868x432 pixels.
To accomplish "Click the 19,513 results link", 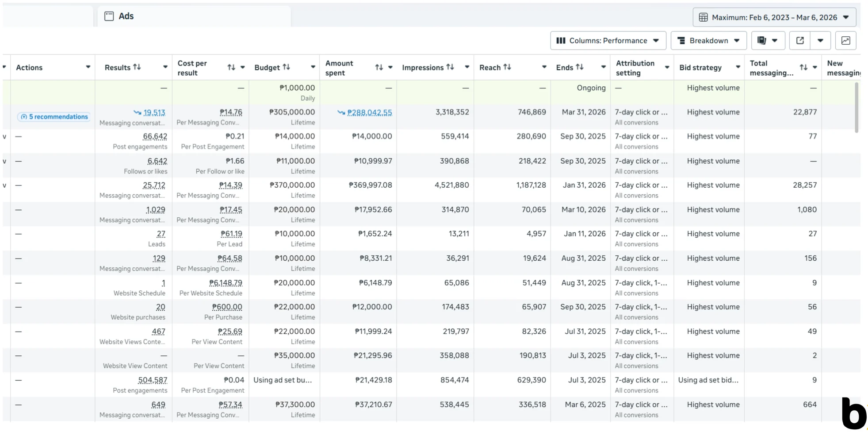I will (154, 112).
